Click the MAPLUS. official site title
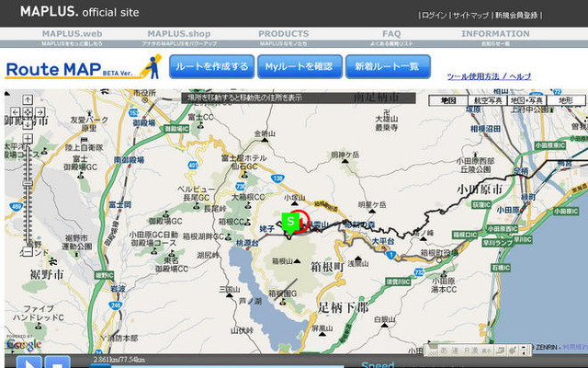Image resolution: width=588 pixels, height=368 pixels. pos(80,12)
